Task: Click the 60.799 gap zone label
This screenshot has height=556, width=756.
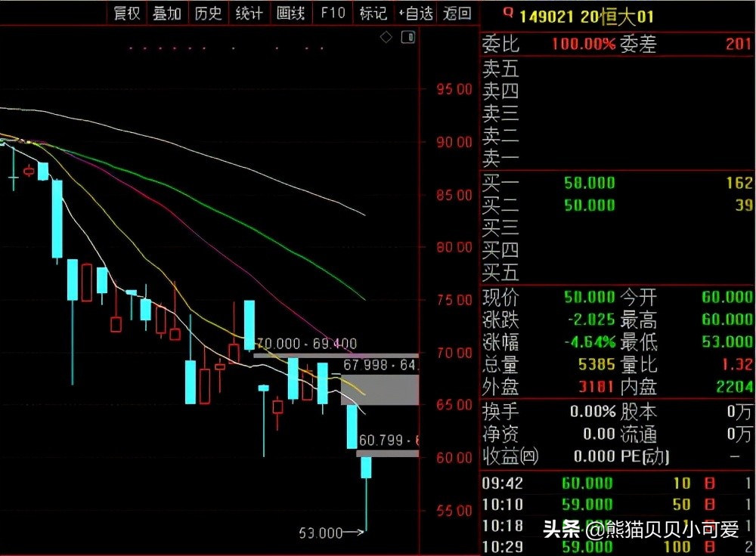Action: pyautogui.click(x=389, y=440)
